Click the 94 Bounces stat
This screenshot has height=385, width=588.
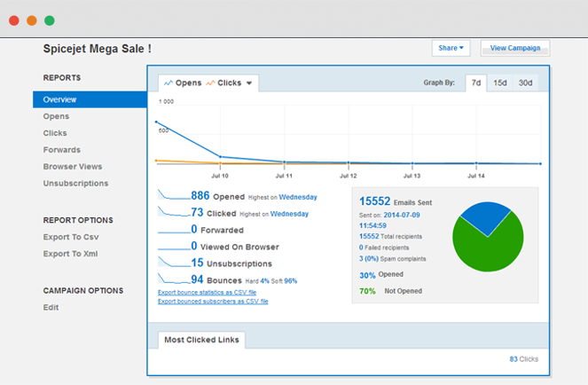pos(216,279)
